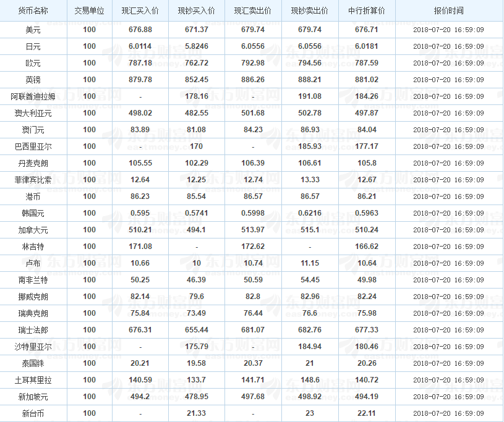This screenshot has height=422, width=504.
Task: Select the 新台币 currency name
Action: click(x=33, y=414)
